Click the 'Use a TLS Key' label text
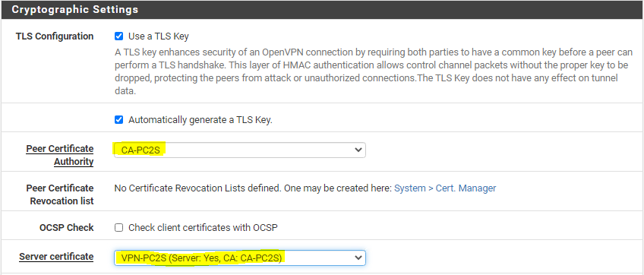Screen dimensions: 644x275 coord(159,36)
